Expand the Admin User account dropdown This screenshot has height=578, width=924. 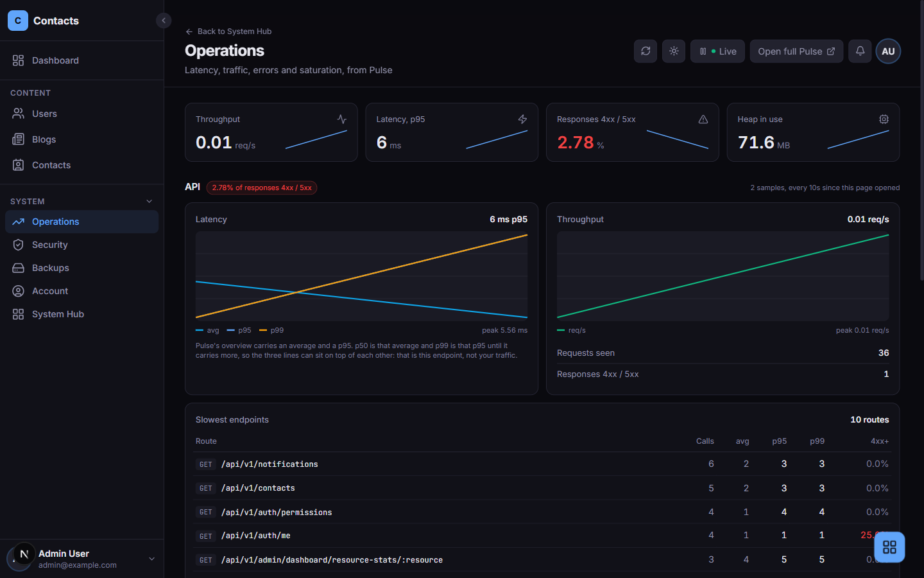click(152, 559)
